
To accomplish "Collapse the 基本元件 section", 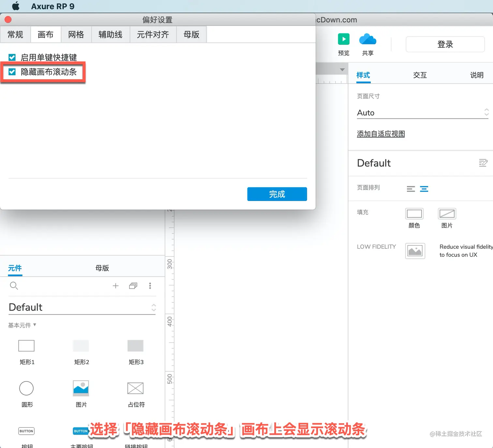I will (22, 325).
